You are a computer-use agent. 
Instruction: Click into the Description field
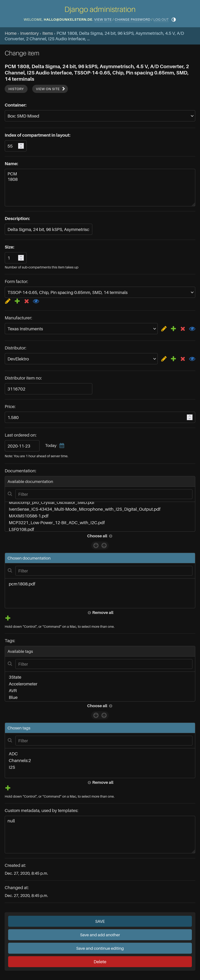[x=48, y=229]
